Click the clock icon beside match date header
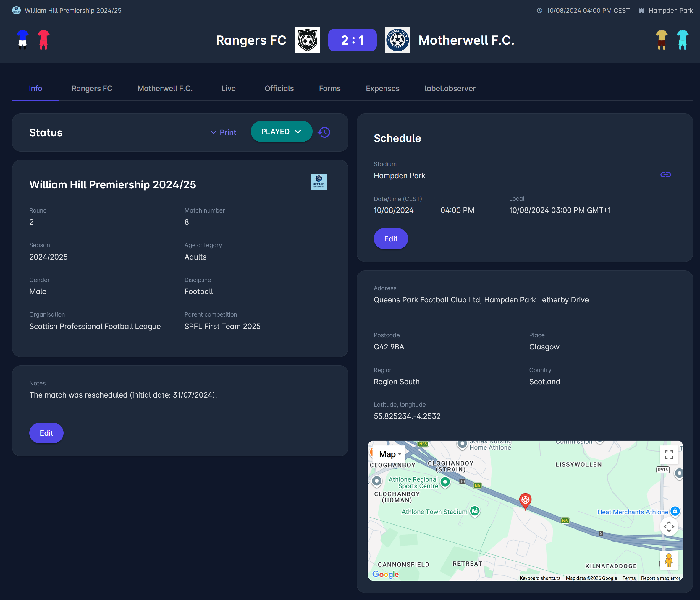The height and width of the screenshot is (600, 700). coord(539,10)
